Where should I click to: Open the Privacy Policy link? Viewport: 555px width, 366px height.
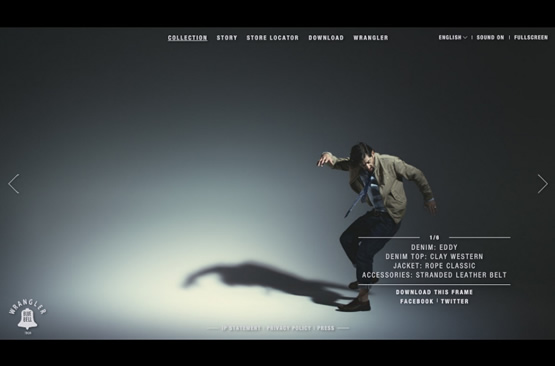click(x=289, y=328)
